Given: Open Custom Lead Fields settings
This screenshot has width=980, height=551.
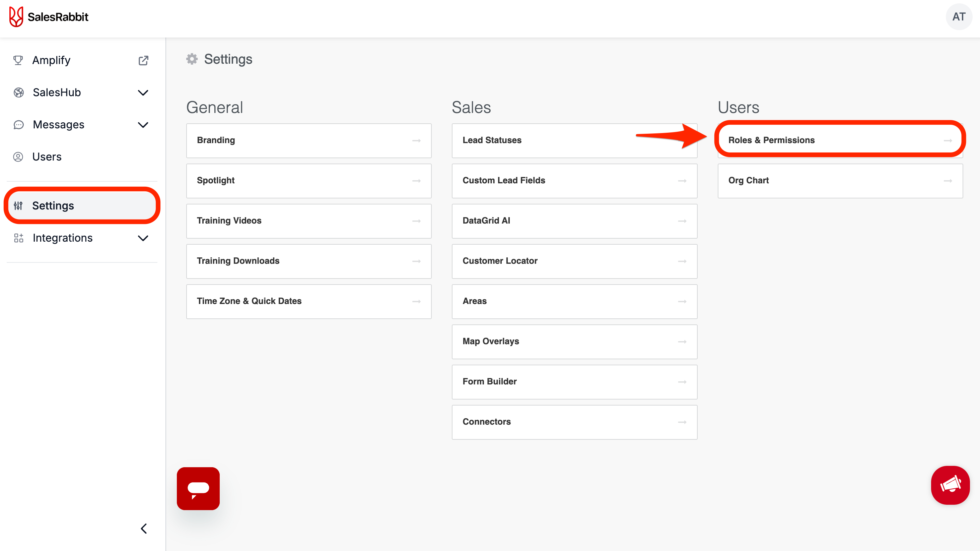Looking at the screenshot, I should (x=574, y=181).
